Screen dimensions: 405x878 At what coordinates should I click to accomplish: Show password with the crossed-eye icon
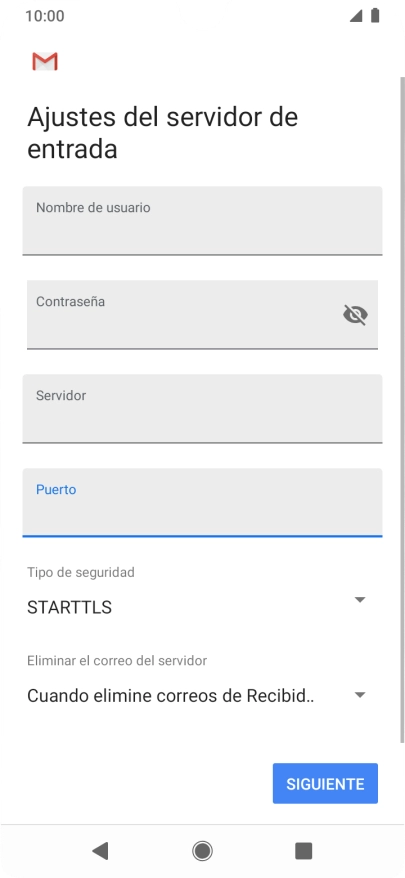click(x=355, y=315)
